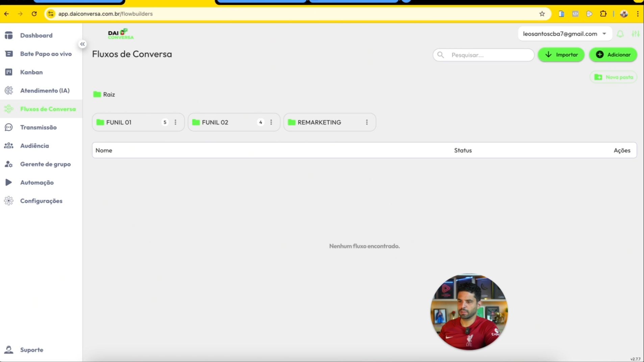The image size is (644, 362).
Task: Open the Transmissão chat icon
Action: [9, 127]
